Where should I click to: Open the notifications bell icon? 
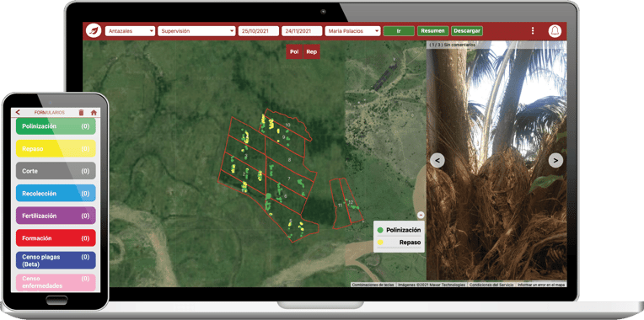(x=555, y=31)
